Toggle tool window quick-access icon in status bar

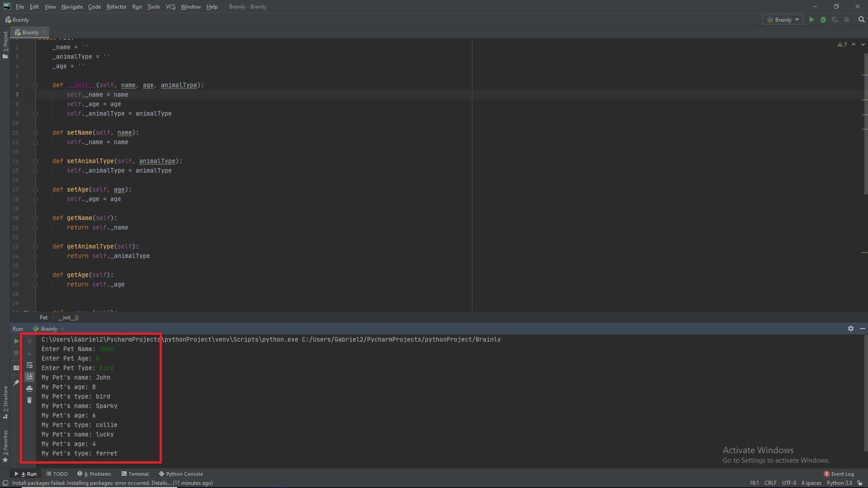pos(5,483)
